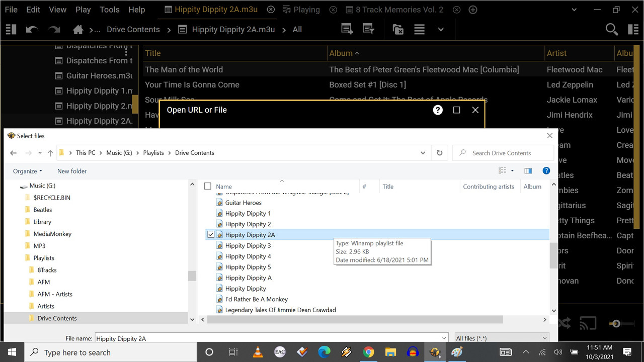
Task: Click This PC in the address bar
Action: coord(86,153)
